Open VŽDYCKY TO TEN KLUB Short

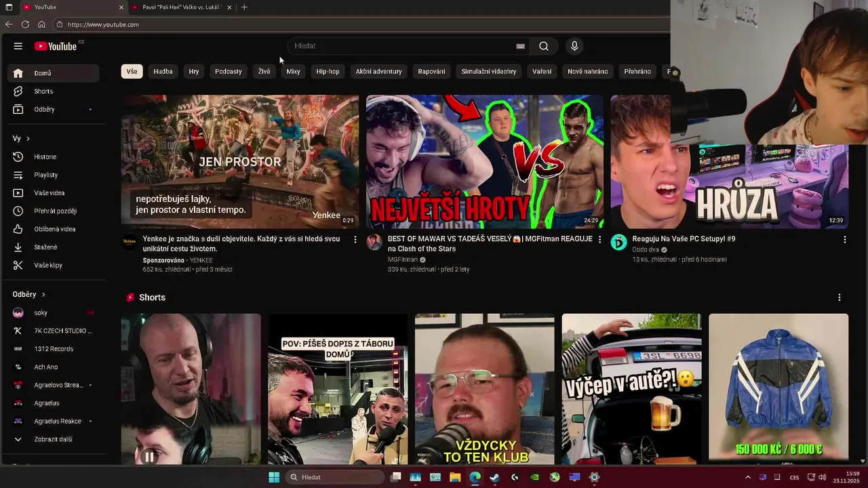click(485, 388)
